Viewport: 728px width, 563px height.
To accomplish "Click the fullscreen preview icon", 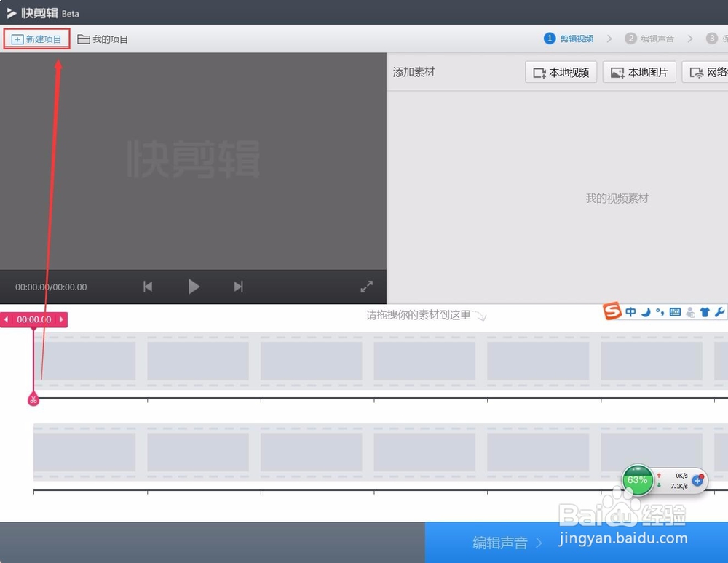I will coord(367,287).
